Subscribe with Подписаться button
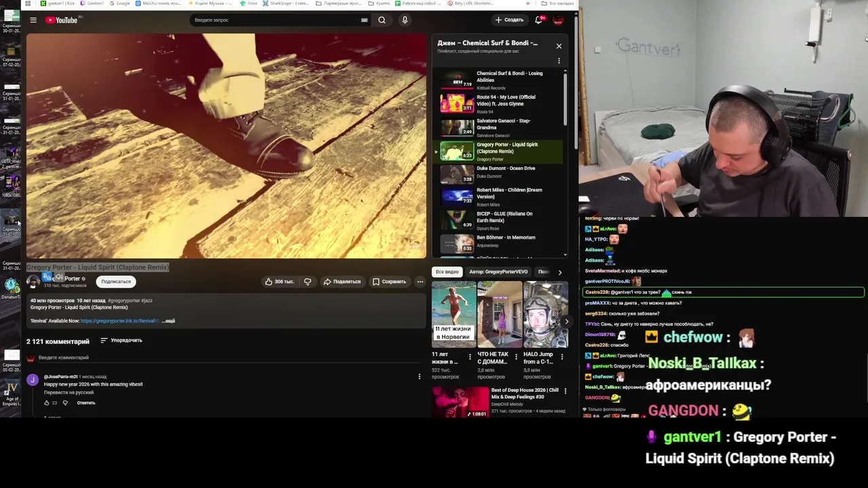The image size is (868, 488). pos(116,281)
